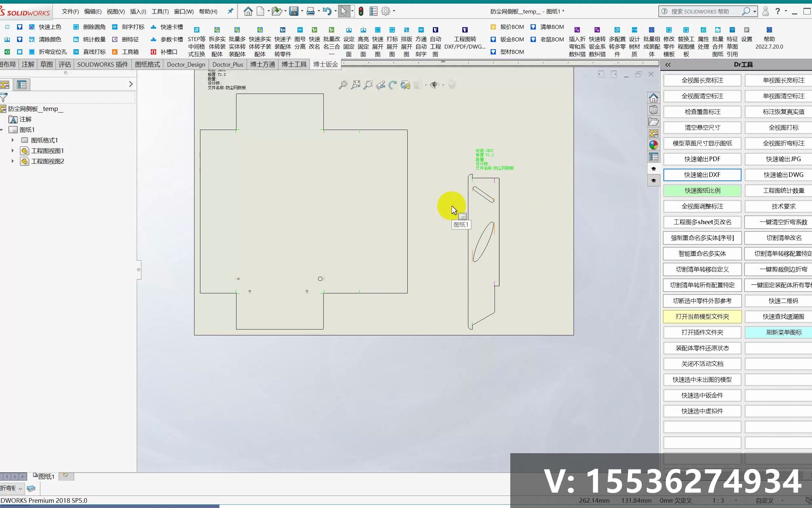Expand the 工程图视图1 tree node
This screenshot has width=812, height=508.
click(13, 151)
